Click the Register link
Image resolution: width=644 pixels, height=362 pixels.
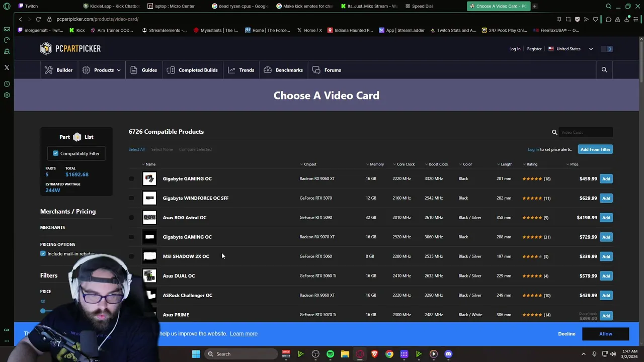(534, 49)
